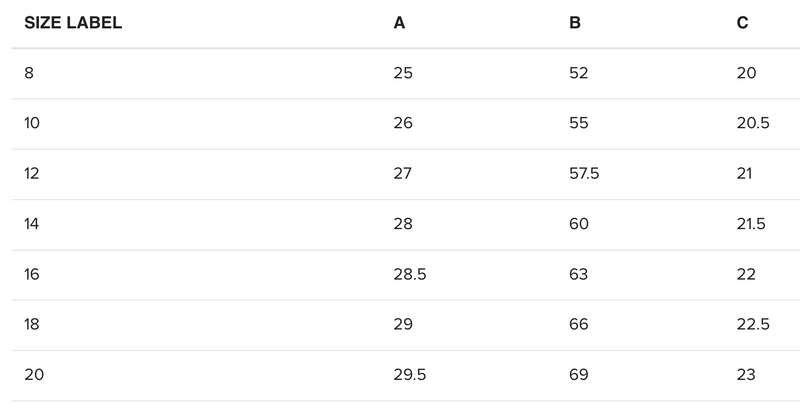Click the size label 16 cell
The width and height of the screenshot is (800, 412).
point(32,274)
